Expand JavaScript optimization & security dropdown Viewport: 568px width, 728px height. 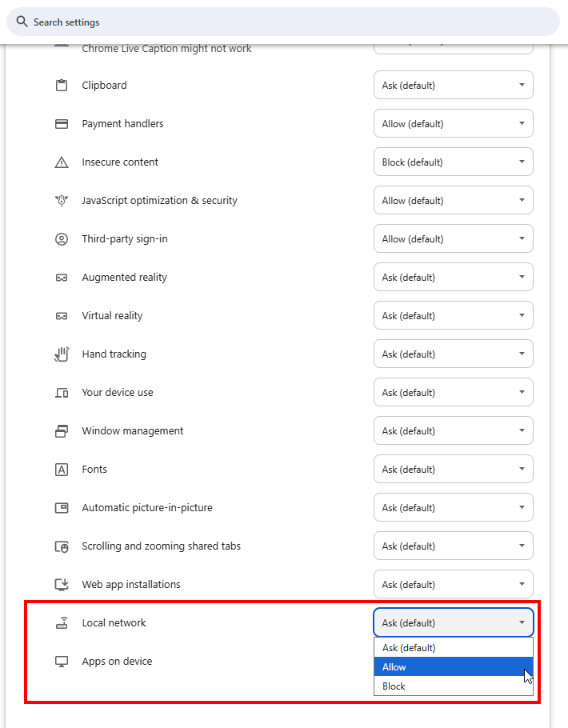pos(454,200)
